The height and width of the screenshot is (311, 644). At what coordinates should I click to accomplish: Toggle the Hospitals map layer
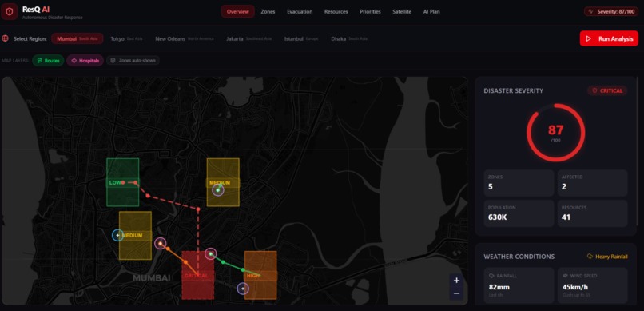click(x=85, y=61)
